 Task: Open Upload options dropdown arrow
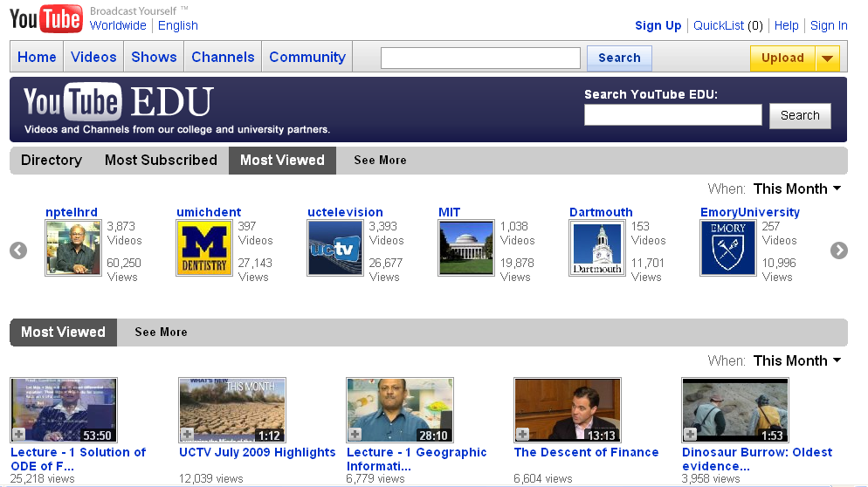tap(828, 58)
